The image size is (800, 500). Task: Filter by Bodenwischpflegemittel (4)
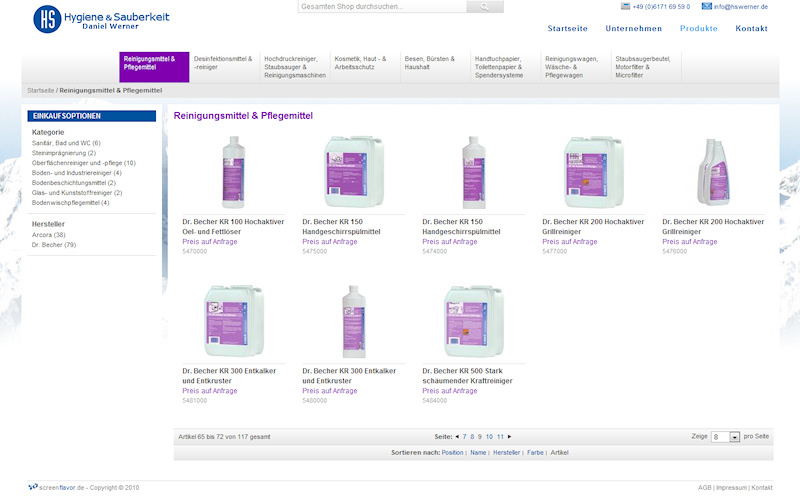click(70, 203)
